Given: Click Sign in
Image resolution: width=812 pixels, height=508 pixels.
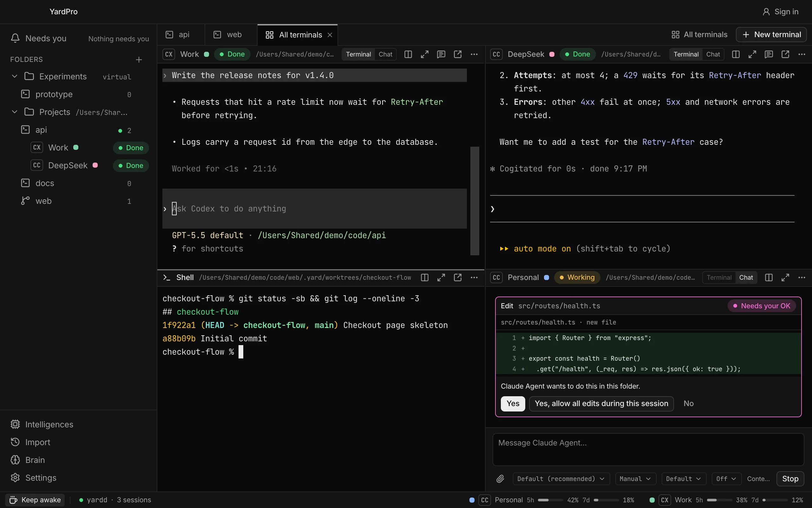Looking at the screenshot, I should [x=781, y=12].
